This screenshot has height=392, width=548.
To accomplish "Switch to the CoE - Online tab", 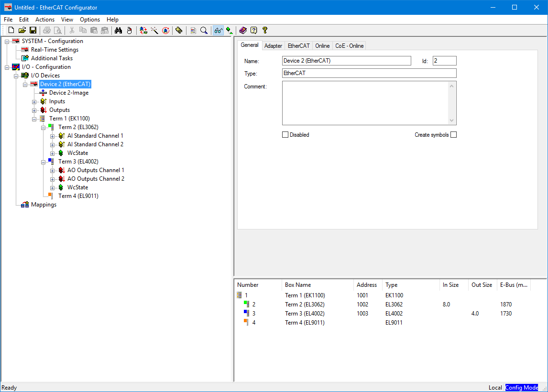I will coord(349,46).
